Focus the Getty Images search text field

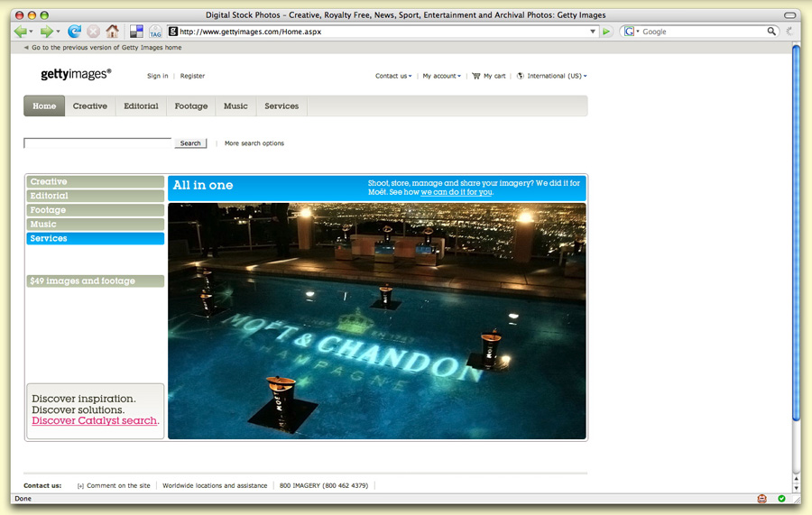[97, 143]
